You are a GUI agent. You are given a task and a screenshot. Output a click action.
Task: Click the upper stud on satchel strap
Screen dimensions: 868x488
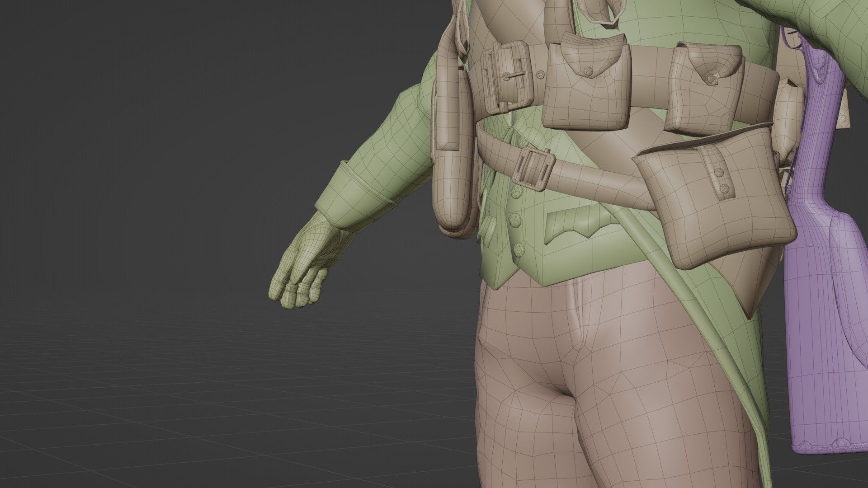pos(720,173)
